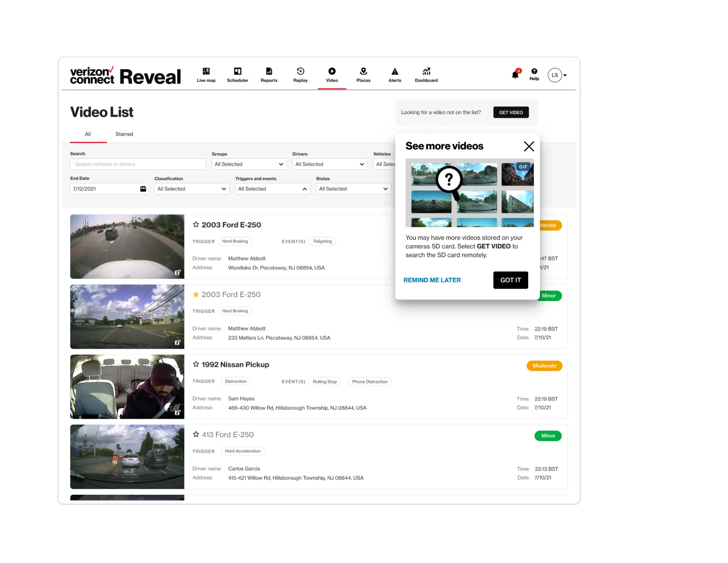
Task: Open the 1992 Nissan Pickup title
Action: pos(235,364)
